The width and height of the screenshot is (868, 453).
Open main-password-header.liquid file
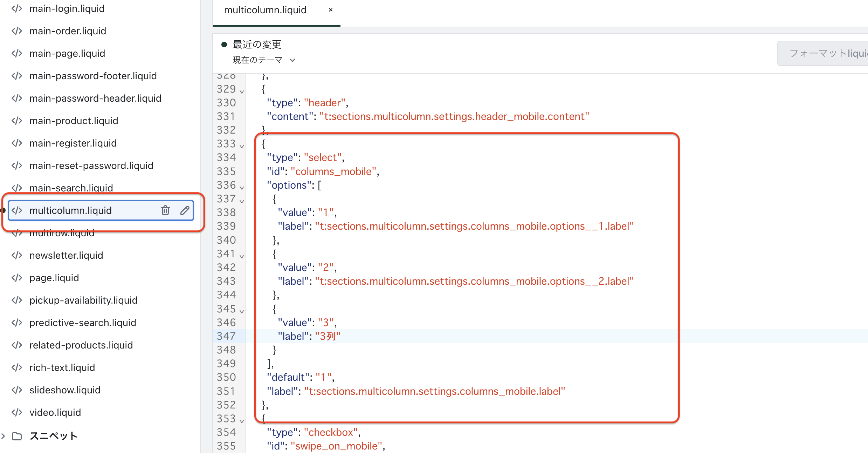pos(95,98)
